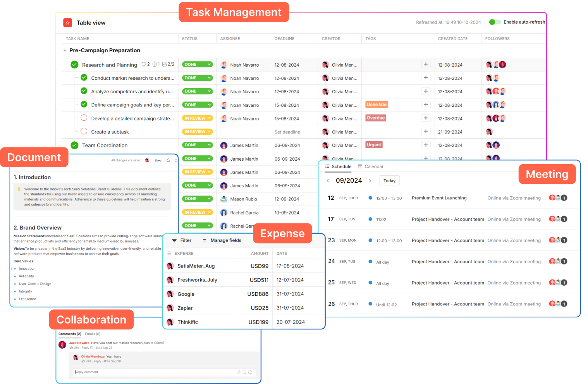Mark 'Develop a detailed campaign strategy' as complete
Image resolution: width=588 pixels, height=384 pixels.
click(84, 118)
